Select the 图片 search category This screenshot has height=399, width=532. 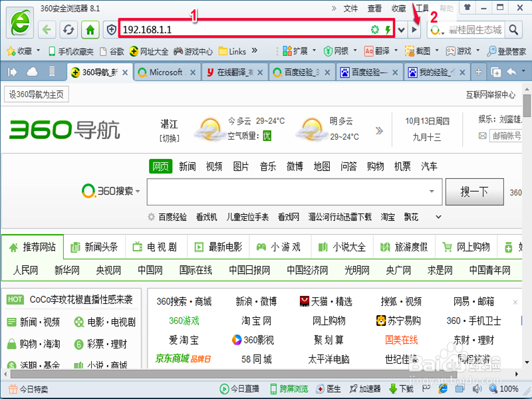coord(241,166)
